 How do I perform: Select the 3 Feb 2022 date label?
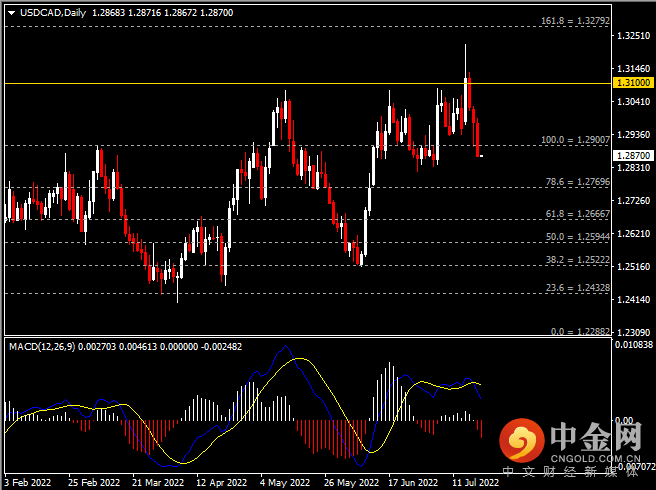28,482
